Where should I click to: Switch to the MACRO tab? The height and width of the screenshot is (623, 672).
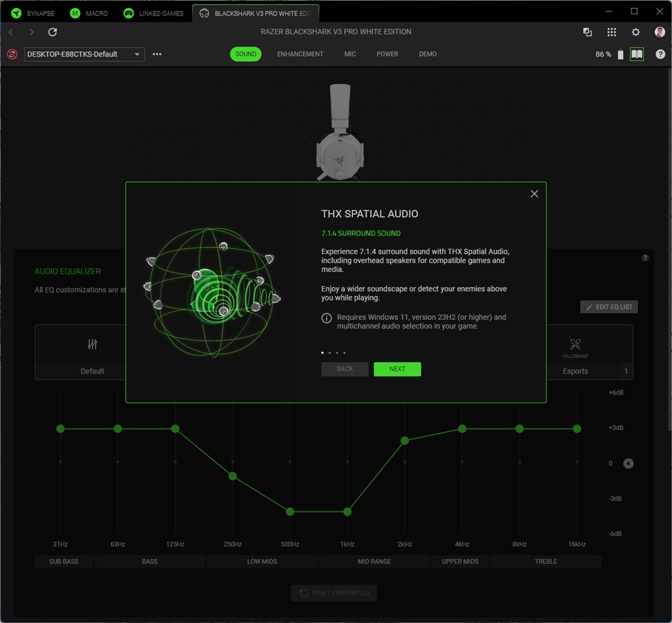click(x=89, y=13)
